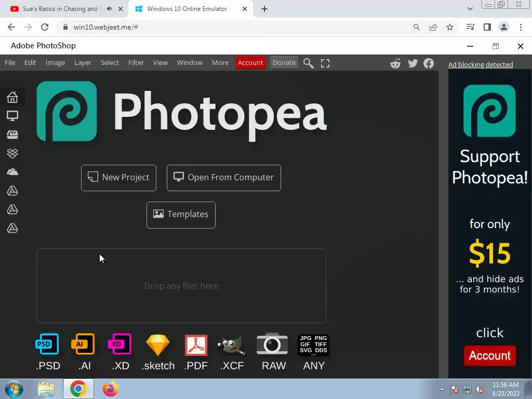Click the RAW camera icon
The height and width of the screenshot is (399, 532).
[x=272, y=344]
